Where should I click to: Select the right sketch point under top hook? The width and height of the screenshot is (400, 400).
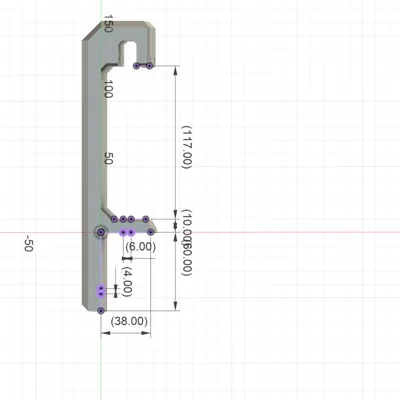point(149,66)
